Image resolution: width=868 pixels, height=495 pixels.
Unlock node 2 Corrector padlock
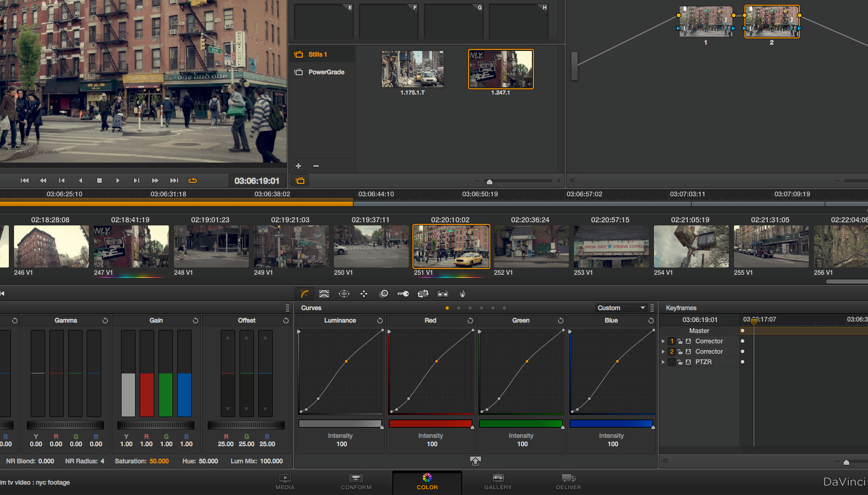pyautogui.click(x=680, y=352)
